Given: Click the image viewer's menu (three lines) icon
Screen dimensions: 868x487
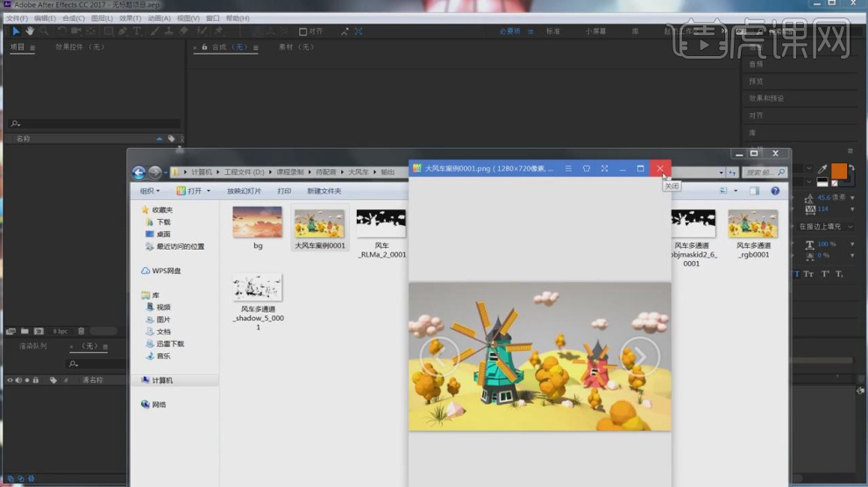Looking at the screenshot, I should coord(568,168).
